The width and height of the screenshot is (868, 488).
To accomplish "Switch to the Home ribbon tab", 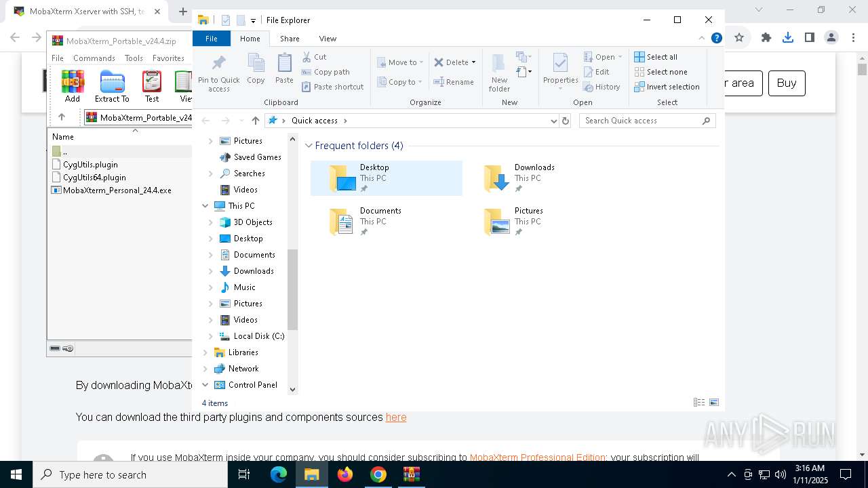I will point(250,39).
